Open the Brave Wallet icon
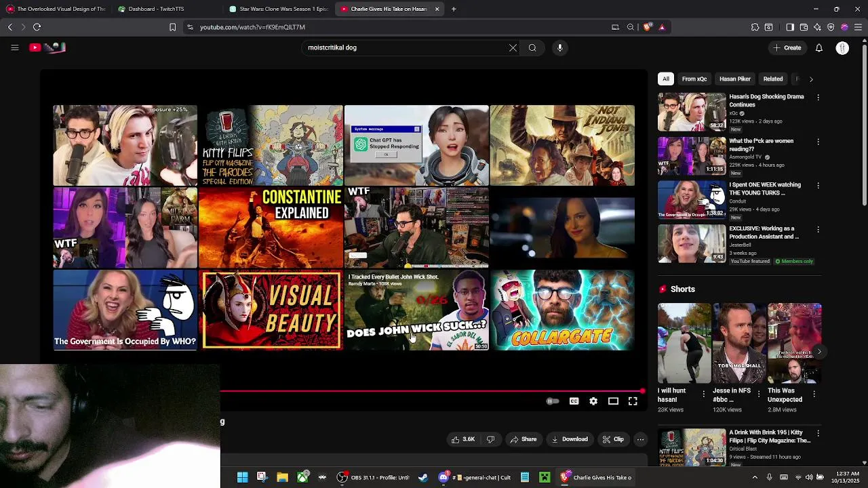 pos(804,27)
